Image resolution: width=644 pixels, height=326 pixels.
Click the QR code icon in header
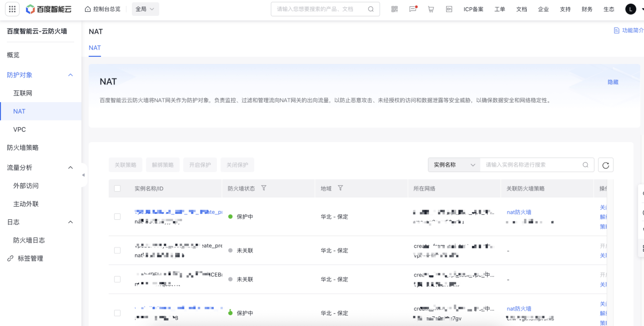coord(394,9)
